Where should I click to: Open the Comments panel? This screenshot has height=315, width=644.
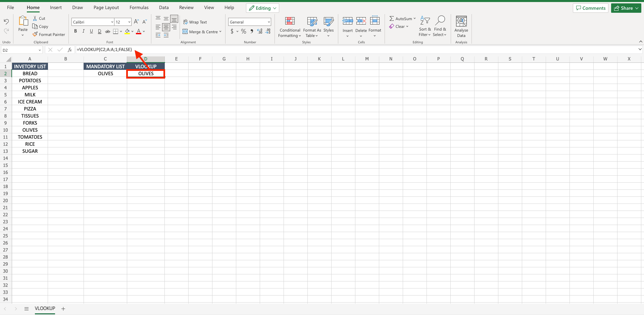point(590,8)
